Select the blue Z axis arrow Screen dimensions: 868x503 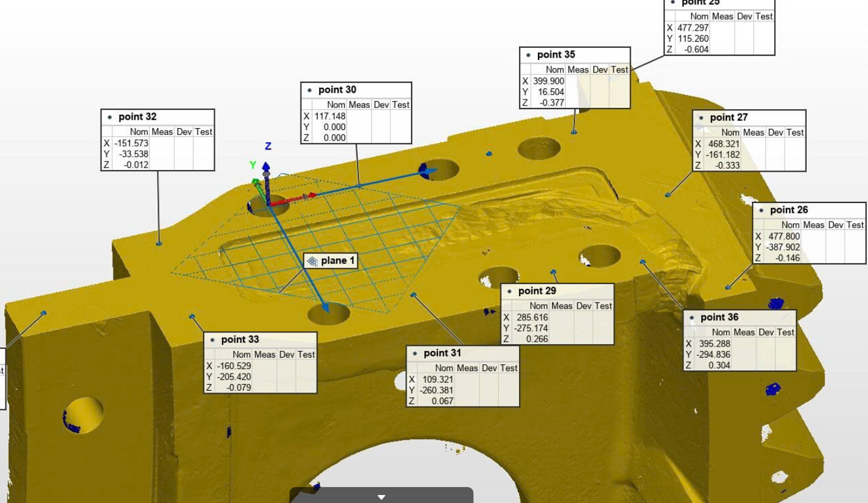point(266,167)
